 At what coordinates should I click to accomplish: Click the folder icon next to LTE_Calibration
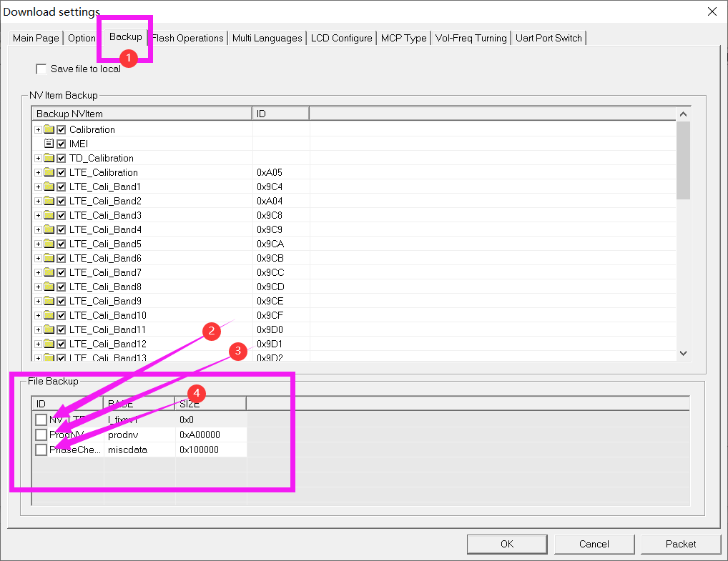[x=49, y=172]
